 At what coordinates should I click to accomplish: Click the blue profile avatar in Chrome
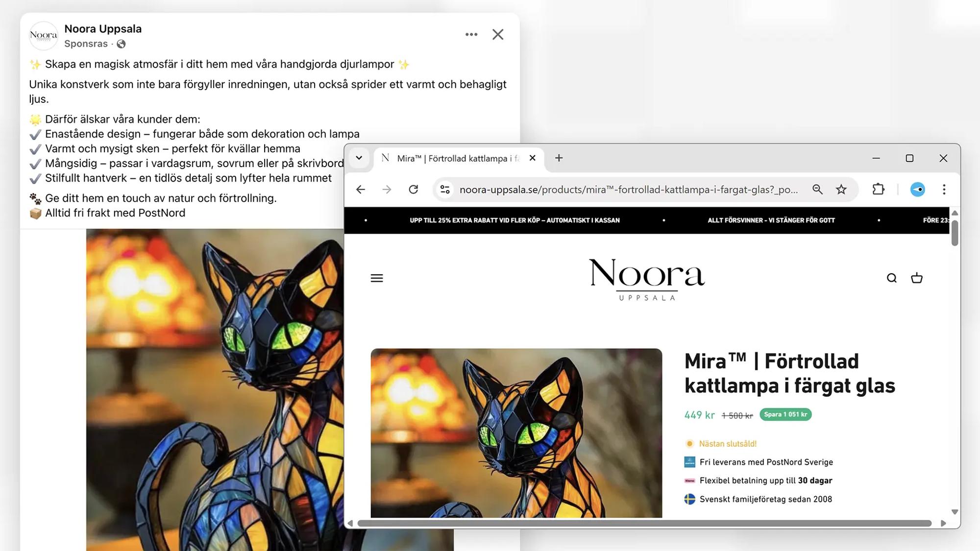pyautogui.click(x=918, y=190)
